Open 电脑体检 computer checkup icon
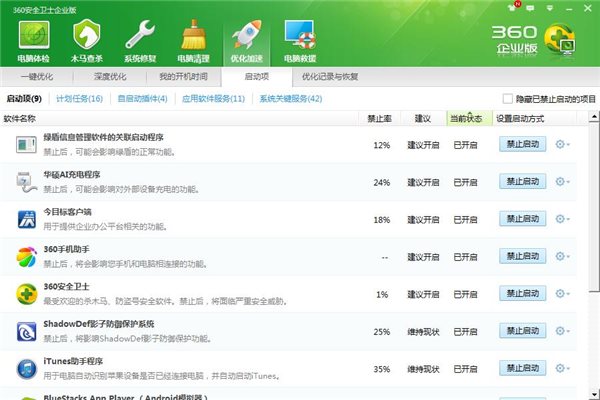 34,41
